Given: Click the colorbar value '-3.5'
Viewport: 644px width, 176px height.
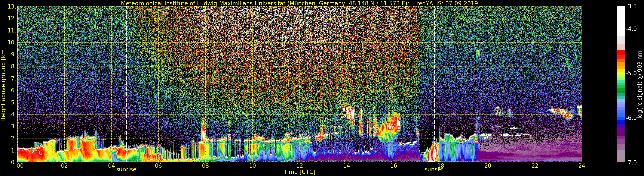Looking at the screenshot, I should tap(631, 6).
